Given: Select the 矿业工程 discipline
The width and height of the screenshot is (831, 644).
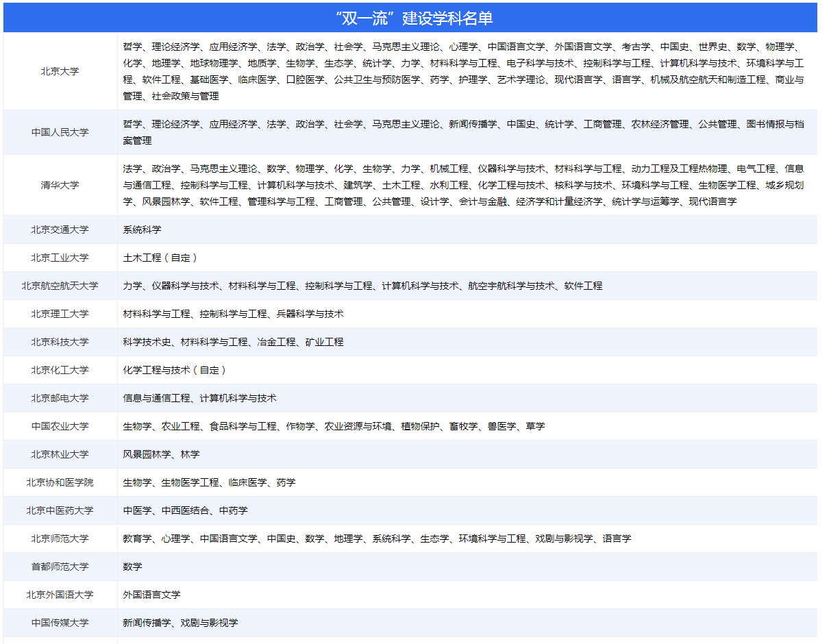Looking at the screenshot, I should pyautogui.click(x=325, y=342).
